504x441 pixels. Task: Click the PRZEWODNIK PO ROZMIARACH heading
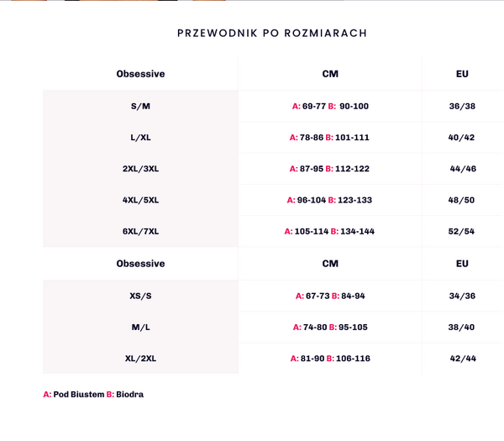[272, 34]
